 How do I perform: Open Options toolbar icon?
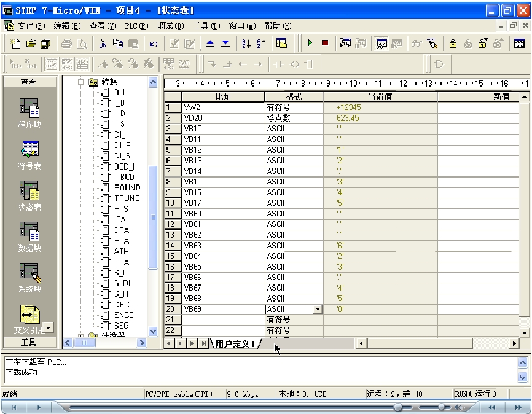[281, 44]
